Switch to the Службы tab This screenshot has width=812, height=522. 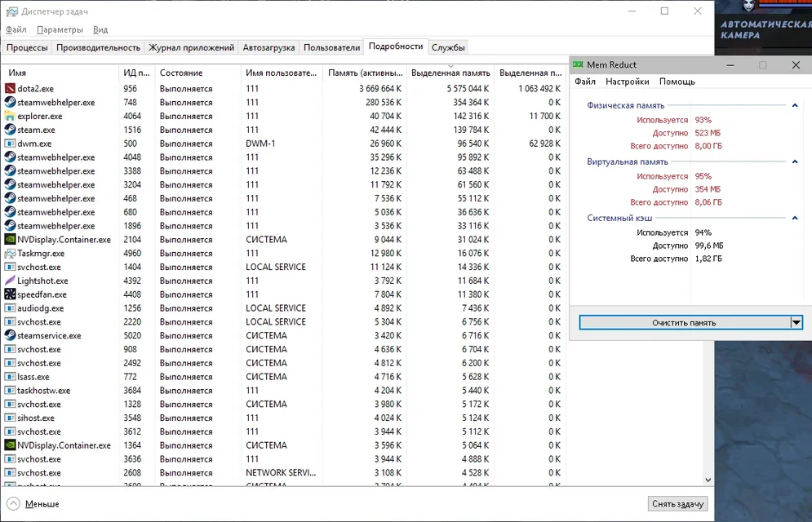click(448, 47)
